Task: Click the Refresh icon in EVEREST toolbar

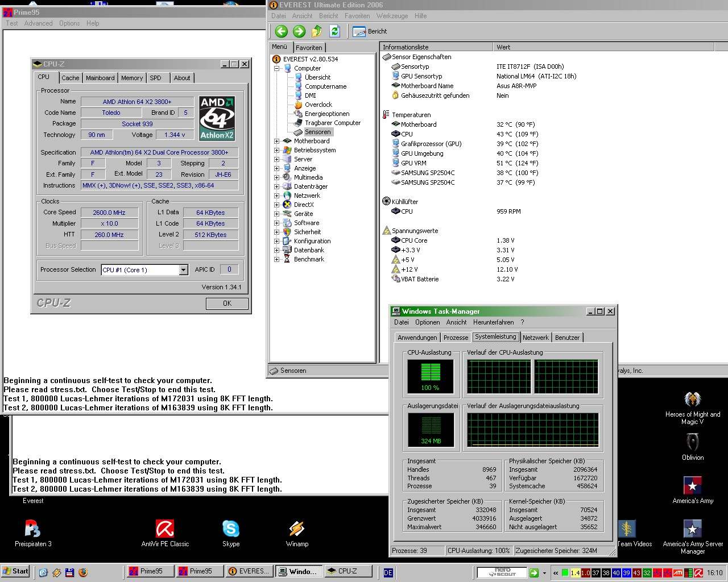Action: 334,31
